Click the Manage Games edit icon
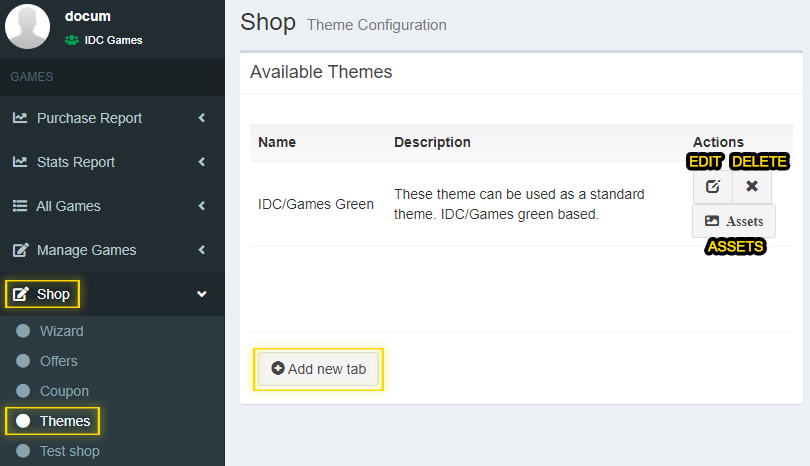 [20, 250]
